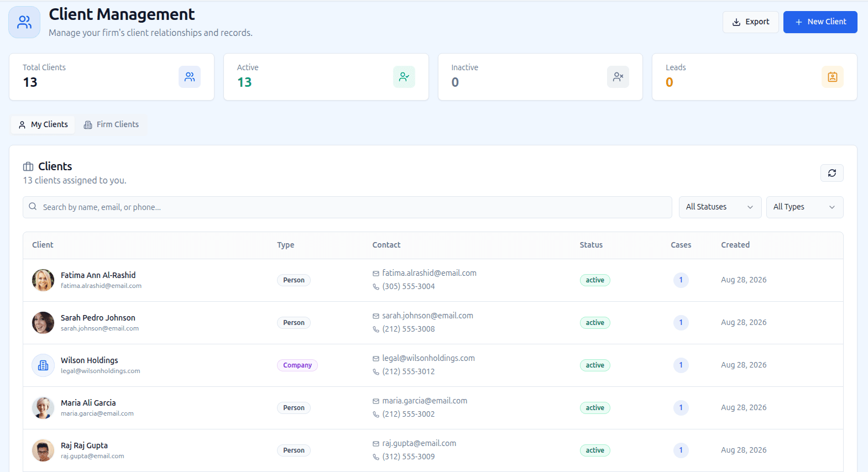Click the envelope icon for legal@wilsonholdings.com

tap(376, 359)
